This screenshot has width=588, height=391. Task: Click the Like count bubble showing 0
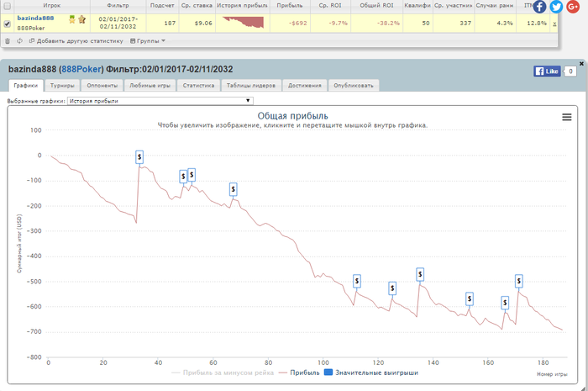[570, 71]
